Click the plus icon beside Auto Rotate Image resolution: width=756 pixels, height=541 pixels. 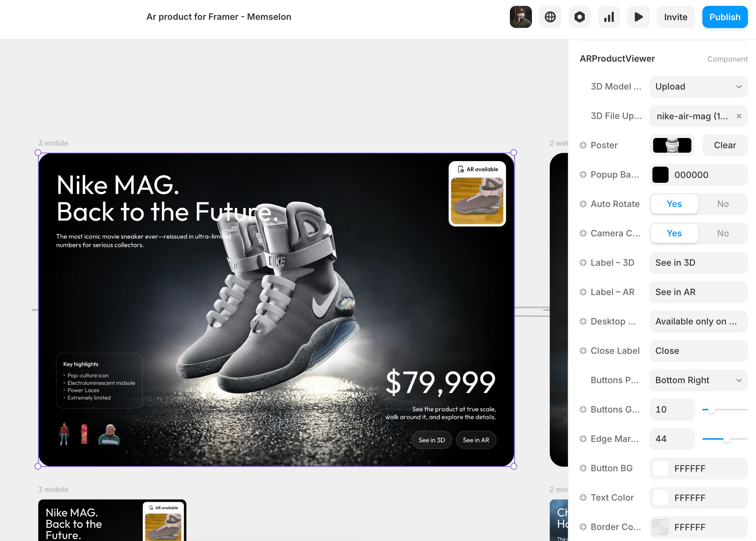click(583, 204)
